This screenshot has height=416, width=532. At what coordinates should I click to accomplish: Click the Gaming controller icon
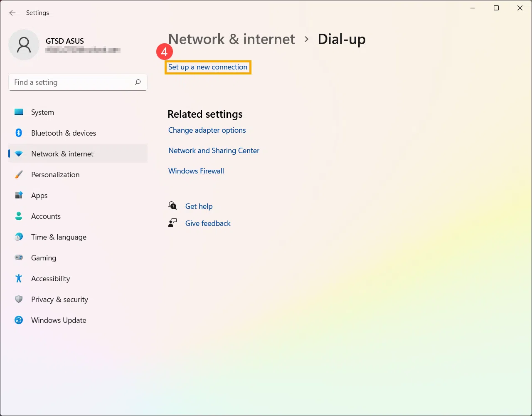tap(19, 258)
